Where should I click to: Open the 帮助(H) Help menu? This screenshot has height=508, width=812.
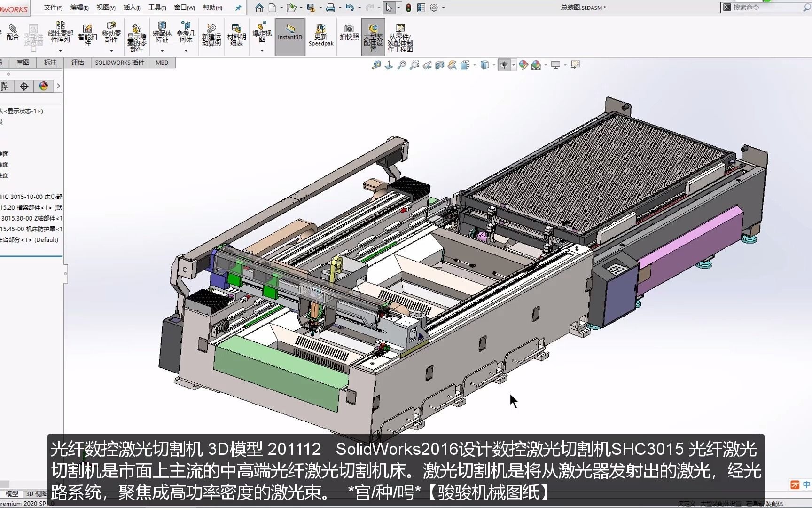tap(212, 8)
